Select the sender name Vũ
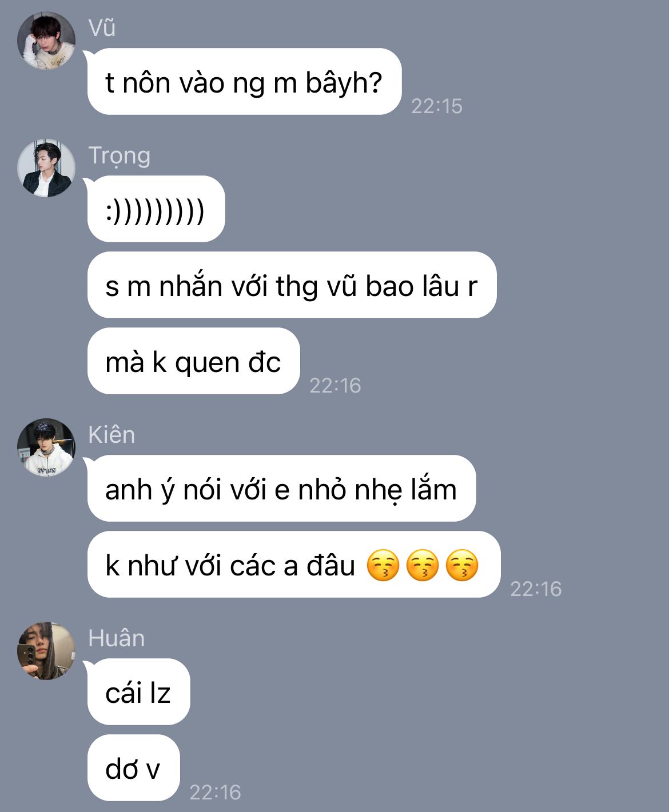Image resolution: width=669 pixels, height=812 pixels. 102,28
